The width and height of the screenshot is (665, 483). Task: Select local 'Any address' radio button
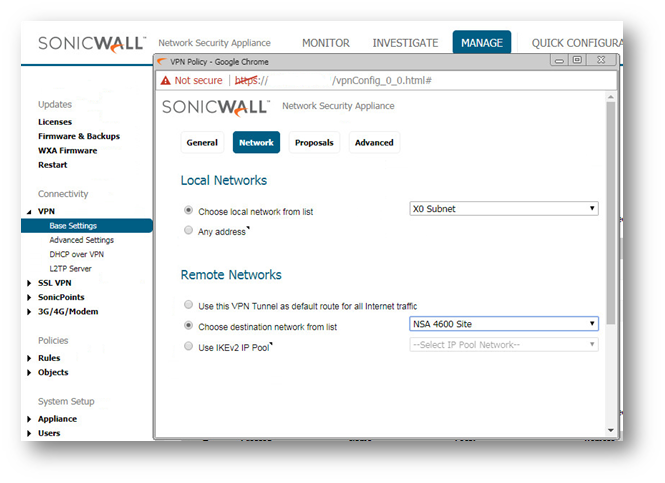[188, 230]
